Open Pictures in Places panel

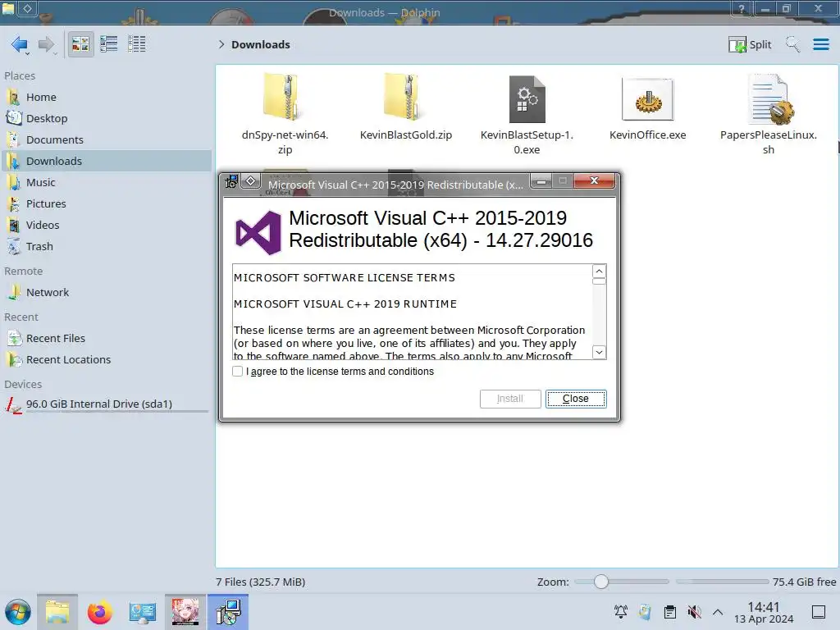(106, 204)
